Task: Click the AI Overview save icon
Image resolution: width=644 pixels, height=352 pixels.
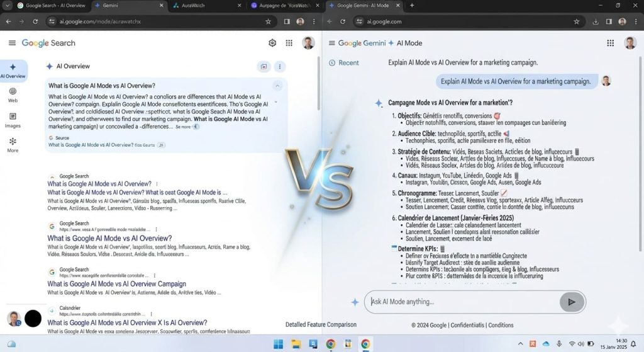Action: (264, 67)
